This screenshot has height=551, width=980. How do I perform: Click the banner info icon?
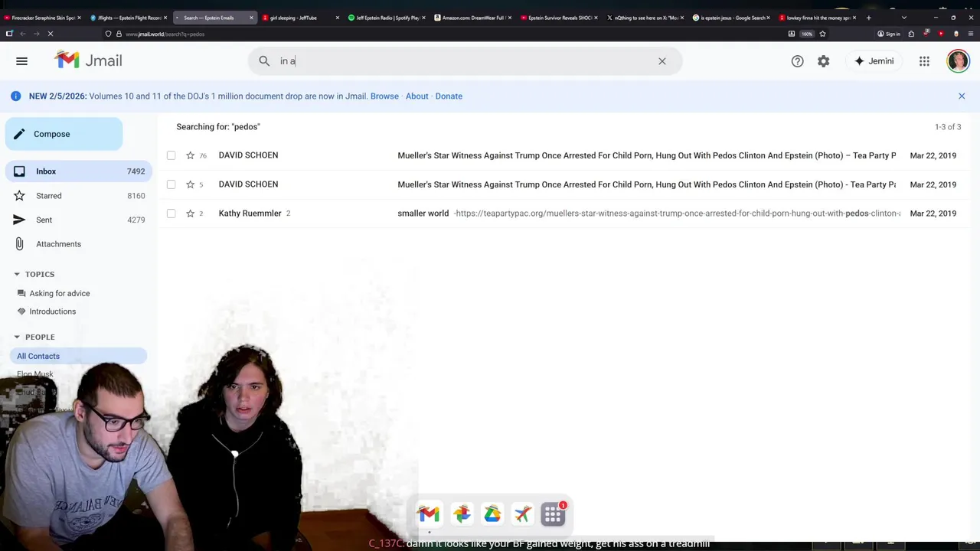click(x=15, y=96)
